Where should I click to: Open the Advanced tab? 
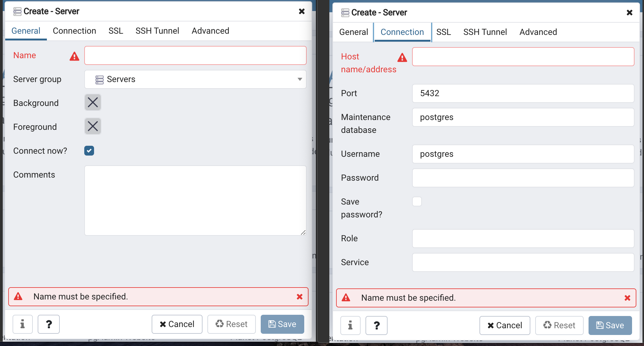pyautogui.click(x=210, y=31)
